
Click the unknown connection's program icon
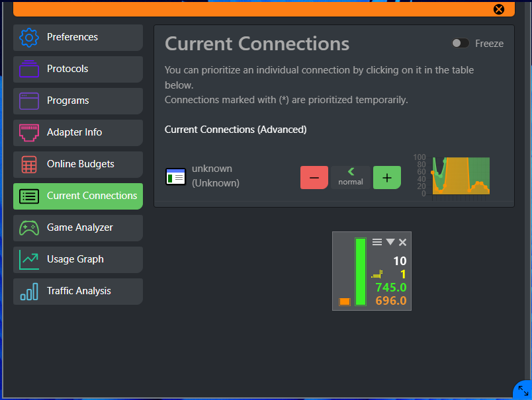tap(175, 177)
